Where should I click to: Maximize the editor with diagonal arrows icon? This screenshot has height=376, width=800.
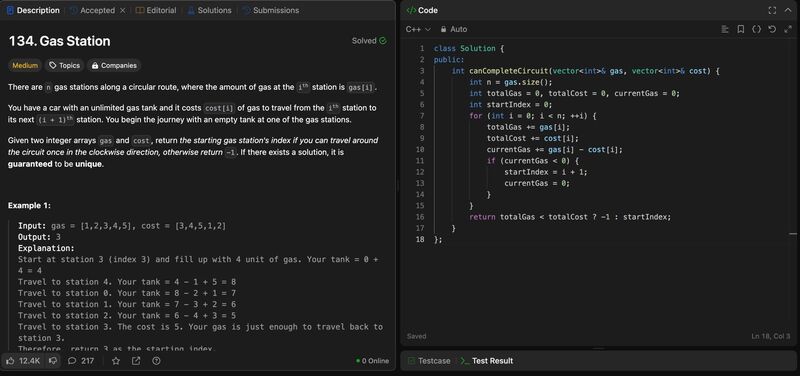click(x=788, y=30)
